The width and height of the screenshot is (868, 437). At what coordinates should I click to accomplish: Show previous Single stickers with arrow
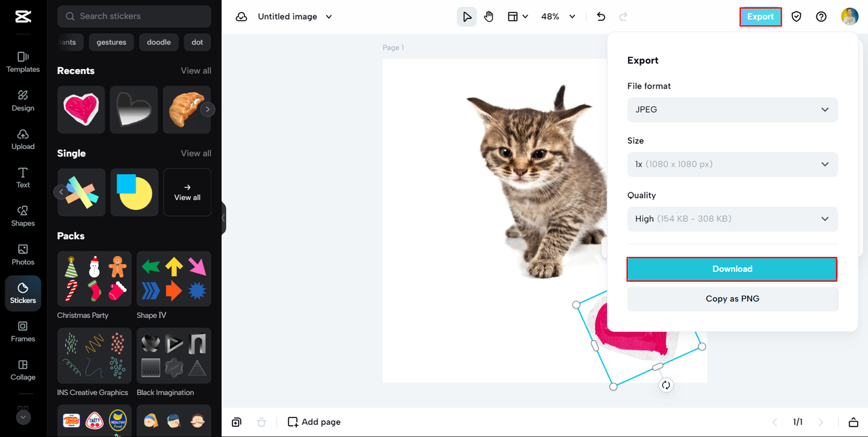(x=61, y=192)
